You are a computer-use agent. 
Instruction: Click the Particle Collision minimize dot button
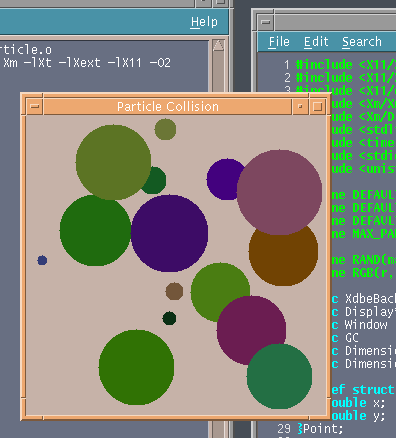[x=300, y=107]
